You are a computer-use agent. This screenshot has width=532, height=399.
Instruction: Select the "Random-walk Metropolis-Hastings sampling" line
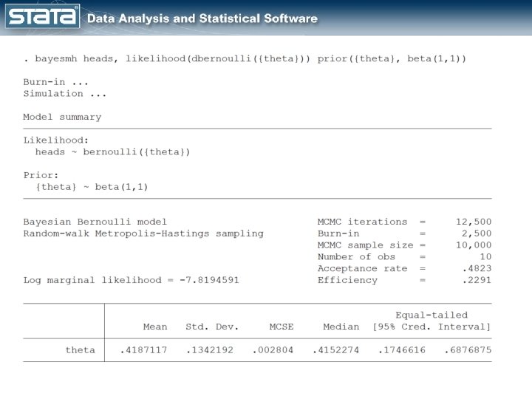click(x=143, y=233)
